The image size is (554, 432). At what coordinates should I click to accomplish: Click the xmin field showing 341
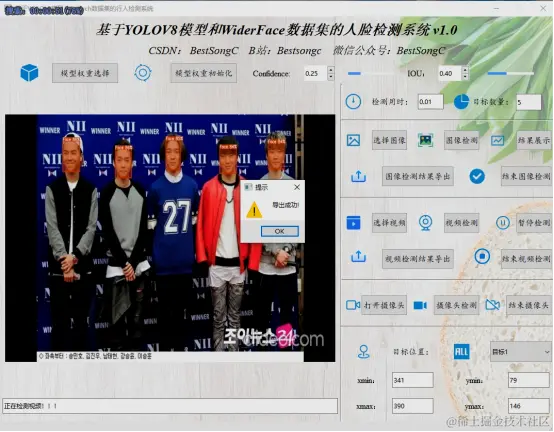pos(413,380)
